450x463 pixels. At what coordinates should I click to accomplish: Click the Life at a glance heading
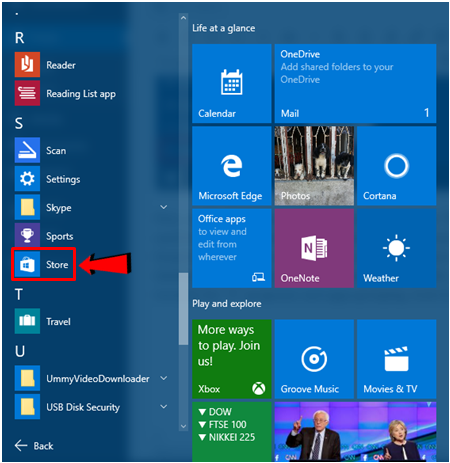pyautogui.click(x=224, y=29)
